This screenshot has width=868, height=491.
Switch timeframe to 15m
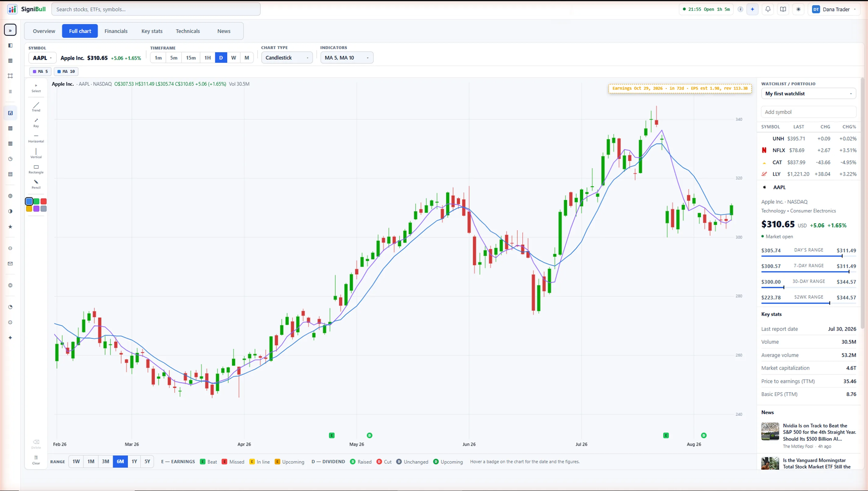point(191,58)
